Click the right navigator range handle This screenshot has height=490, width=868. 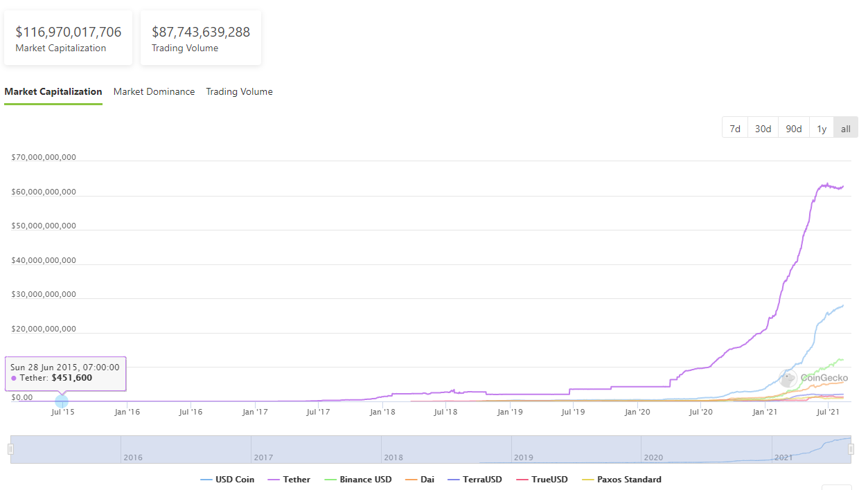coord(851,449)
